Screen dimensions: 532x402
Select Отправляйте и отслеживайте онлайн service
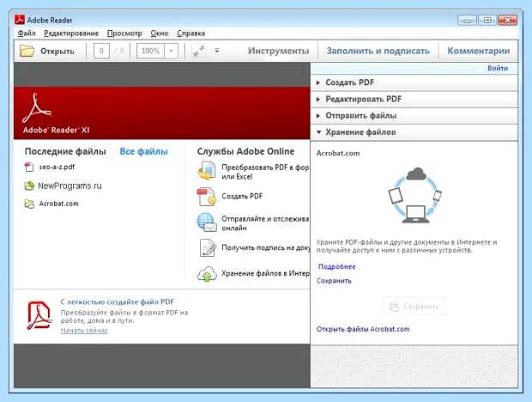coord(265,223)
